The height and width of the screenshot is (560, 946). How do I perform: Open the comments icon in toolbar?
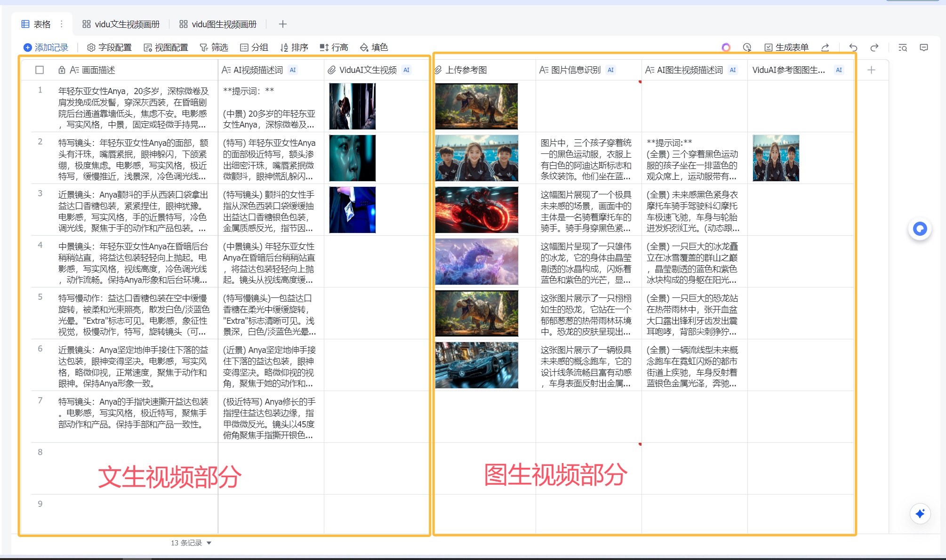tap(924, 48)
